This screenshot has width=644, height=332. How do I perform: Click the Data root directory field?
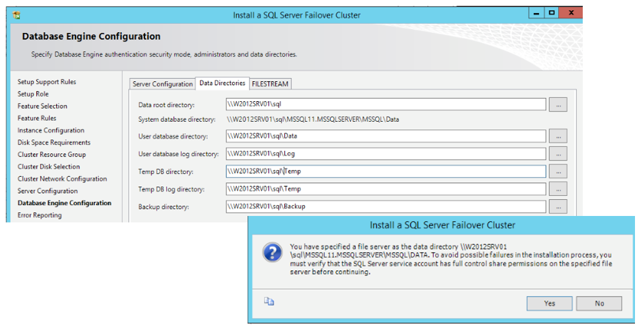click(x=385, y=104)
